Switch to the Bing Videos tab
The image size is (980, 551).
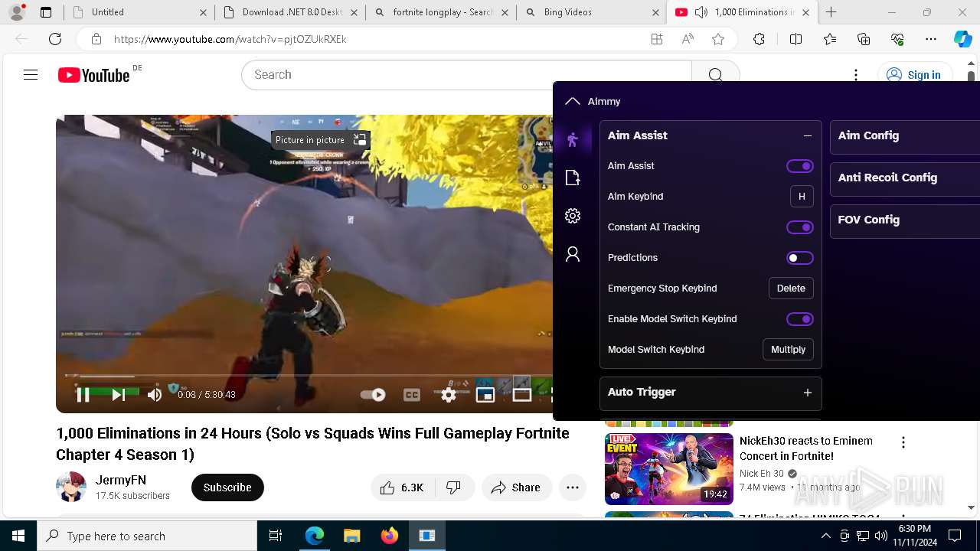tap(591, 12)
